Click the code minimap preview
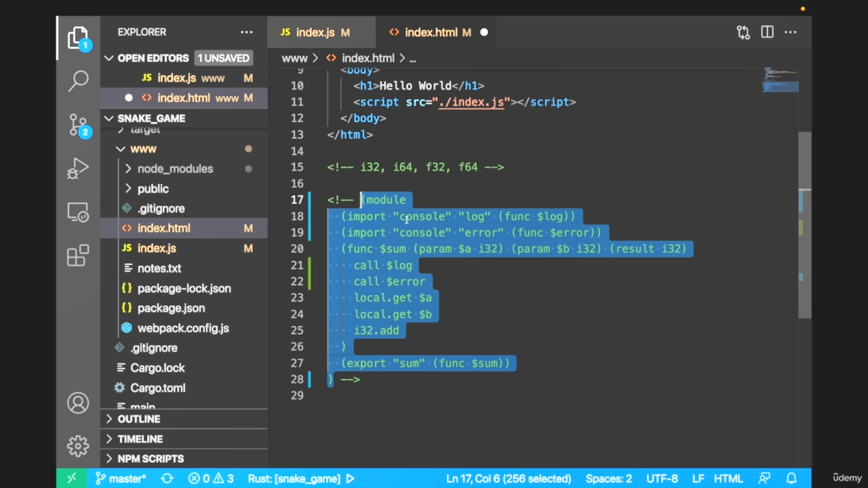 pos(780,80)
